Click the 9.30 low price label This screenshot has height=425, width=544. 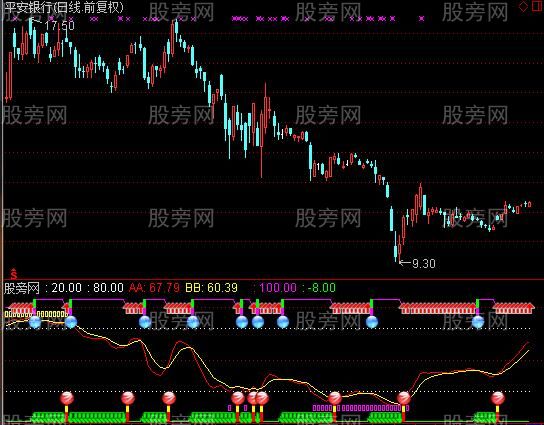tap(423, 264)
